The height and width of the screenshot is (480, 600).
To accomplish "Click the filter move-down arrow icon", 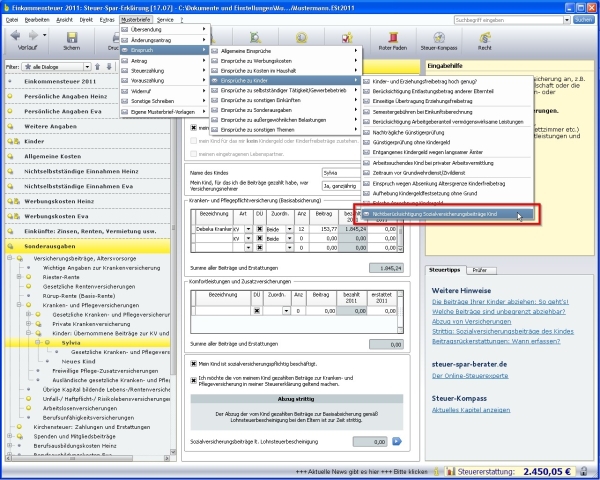I will [109, 67].
